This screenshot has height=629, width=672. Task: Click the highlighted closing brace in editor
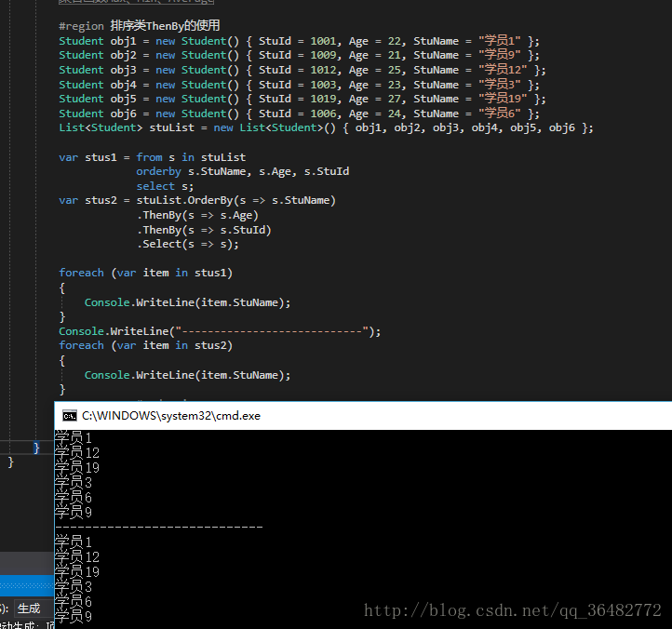coord(36,448)
